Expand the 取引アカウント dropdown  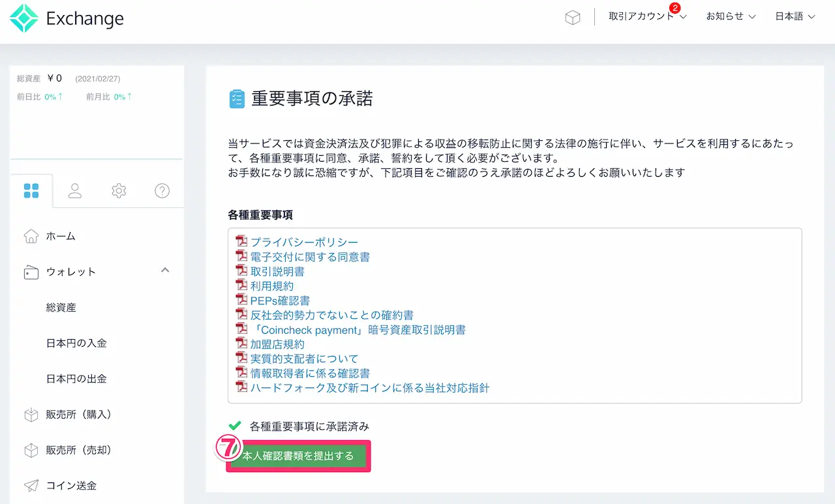point(647,17)
